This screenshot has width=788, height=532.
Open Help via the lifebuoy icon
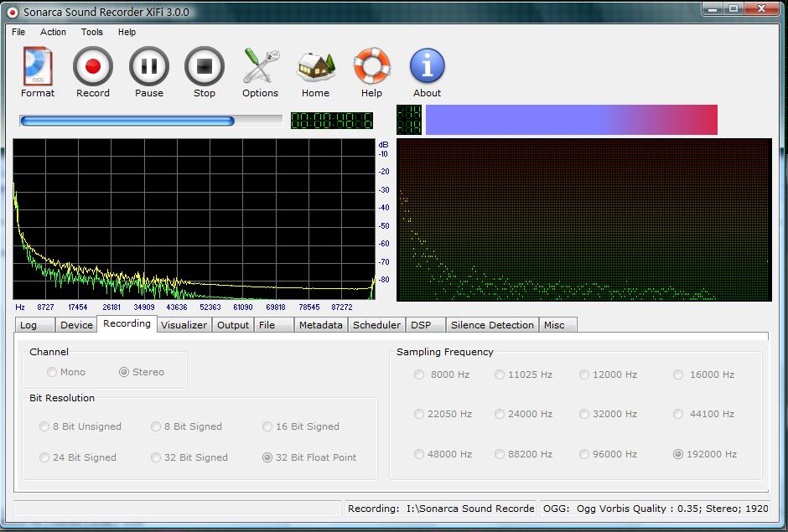371,65
